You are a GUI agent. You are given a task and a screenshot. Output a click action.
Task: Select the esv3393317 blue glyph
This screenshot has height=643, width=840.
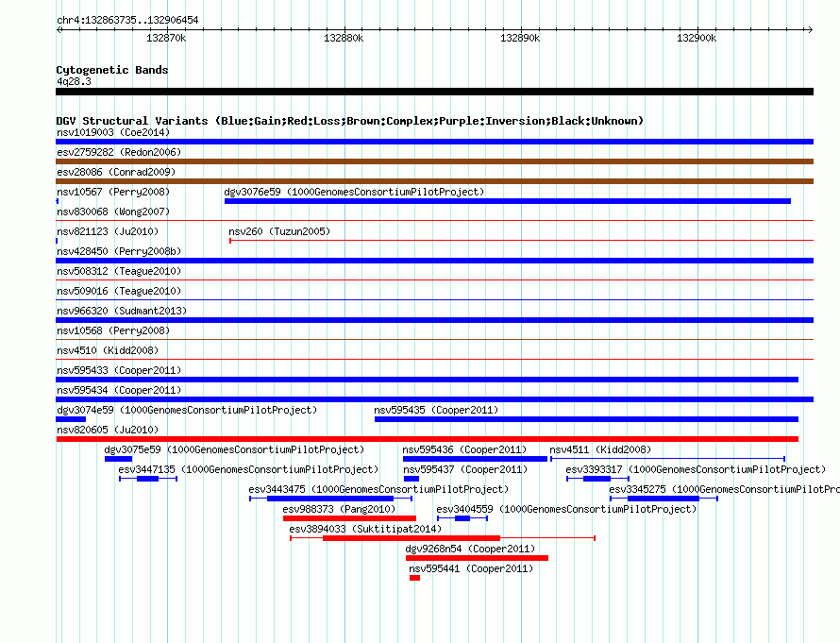(x=597, y=479)
